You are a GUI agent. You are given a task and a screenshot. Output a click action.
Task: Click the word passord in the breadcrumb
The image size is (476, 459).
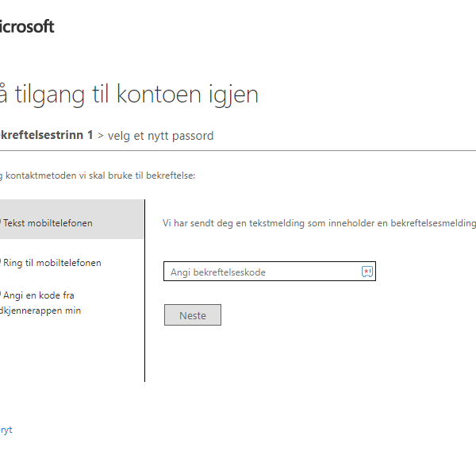[x=193, y=136]
